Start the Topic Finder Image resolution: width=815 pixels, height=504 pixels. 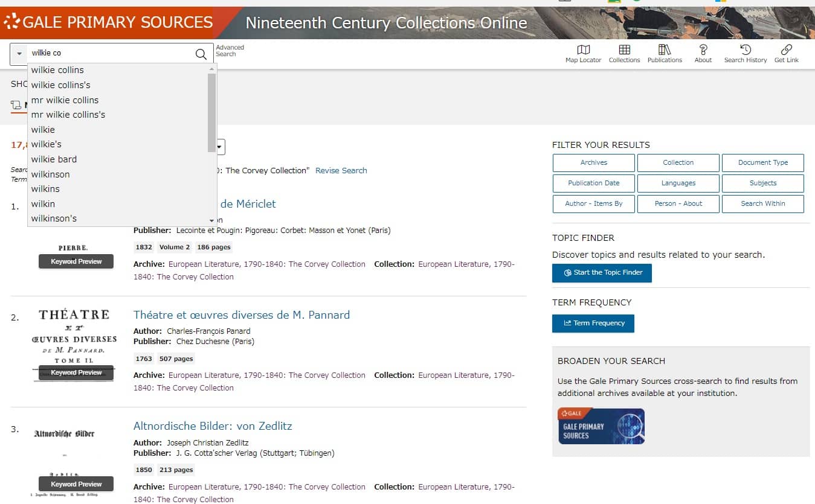pyautogui.click(x=602, y=273)
